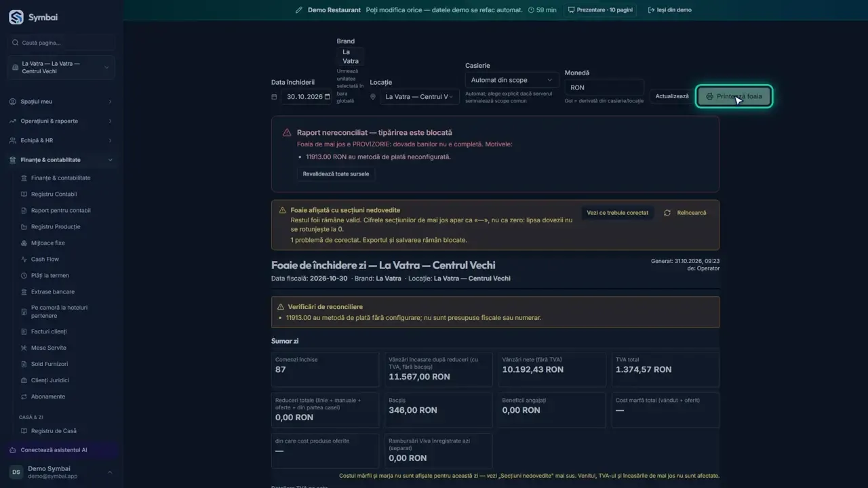Click Prezentare · 10 pagini button

599,10
